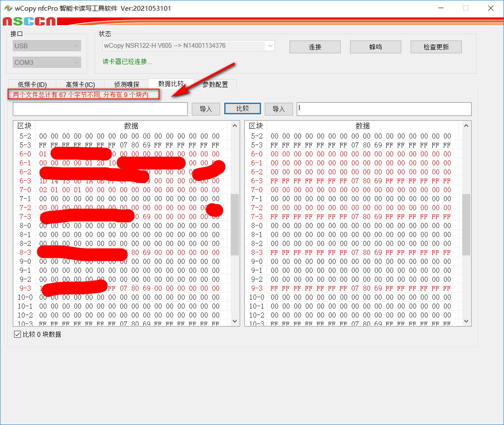Toggle the 比较 0 块数据 checkbox
The height and width of the screenshot is (425, 504).
tap(17, 334)
